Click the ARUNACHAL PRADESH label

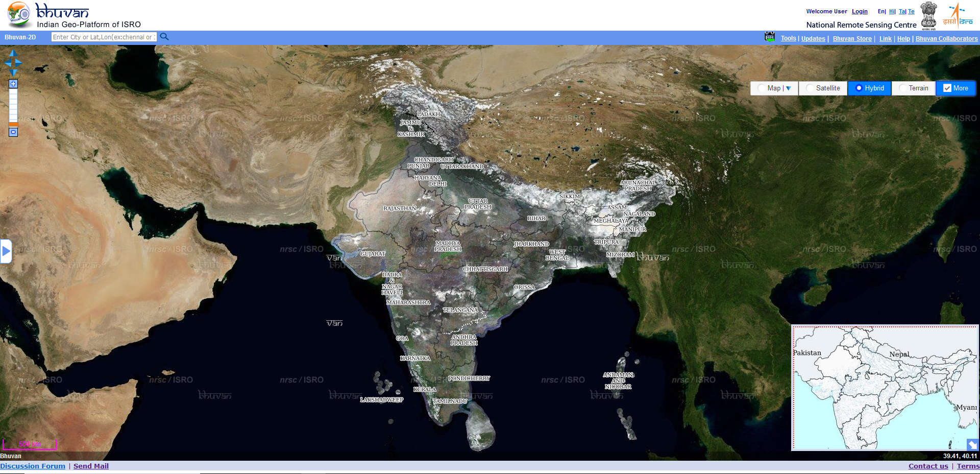tap(638, 185)
